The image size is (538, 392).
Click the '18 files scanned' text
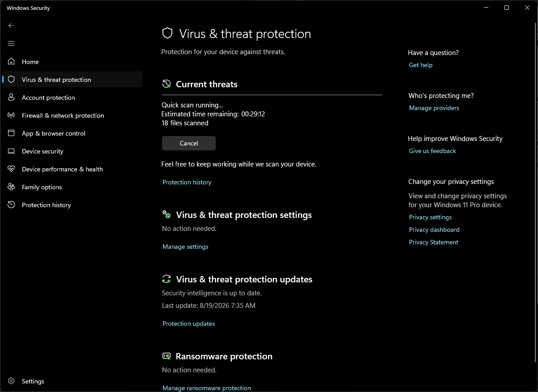[185, 123]
